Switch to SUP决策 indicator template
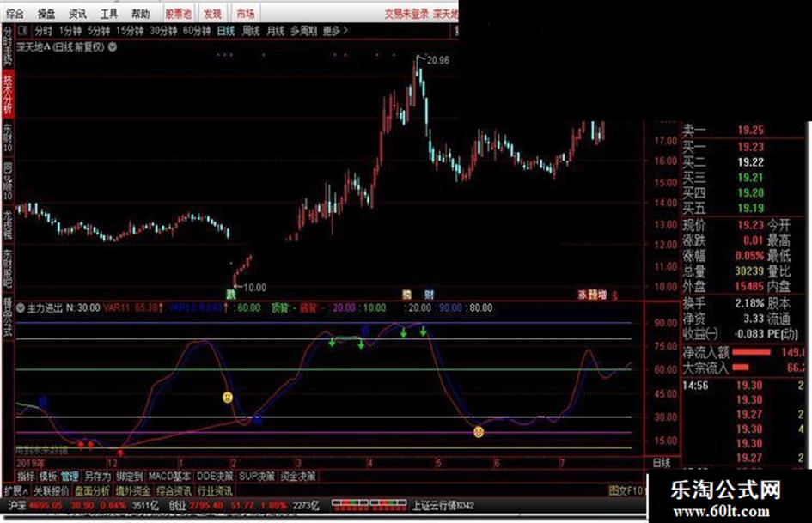 256,476
